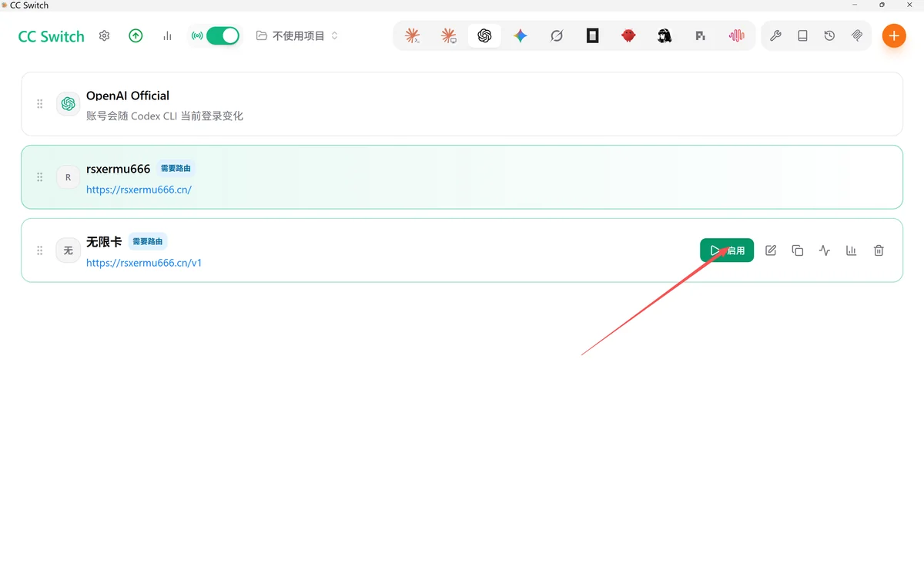Switch to the Claude Code terminal tab
Screen dimensions: 924x581
pos(413,35)
